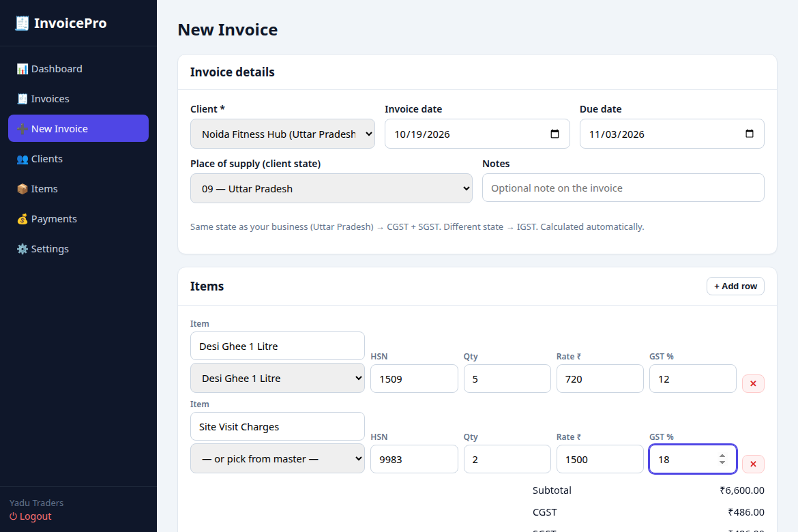Screen dimensions: 798x532
Task: Click the Logout power icon
Action: pos(13,516)
